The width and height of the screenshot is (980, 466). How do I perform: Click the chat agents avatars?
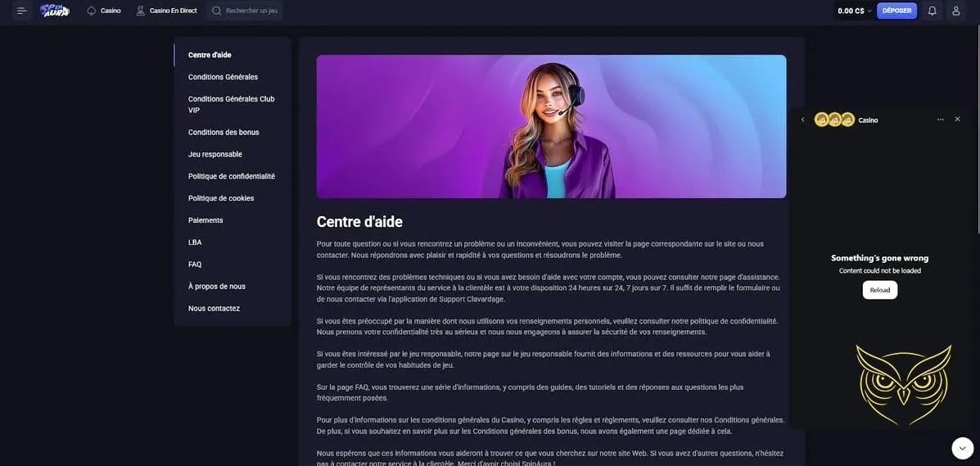pyautogui.click(x=834, y=120)
